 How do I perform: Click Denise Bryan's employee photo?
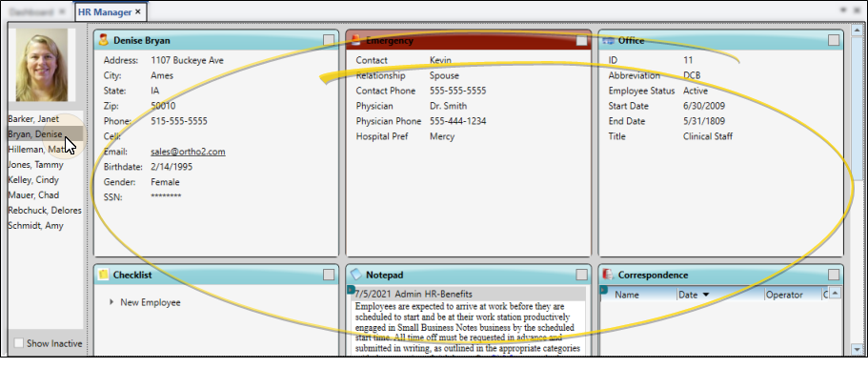pos(42,65)
